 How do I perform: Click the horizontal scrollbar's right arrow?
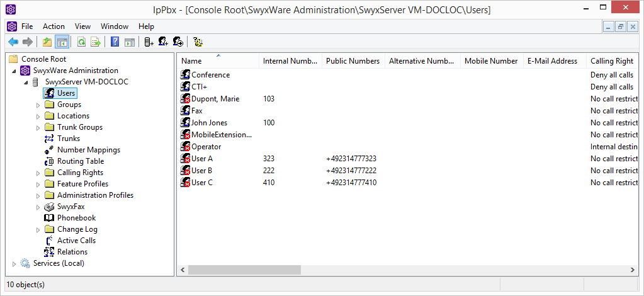[x=633, y=270]
